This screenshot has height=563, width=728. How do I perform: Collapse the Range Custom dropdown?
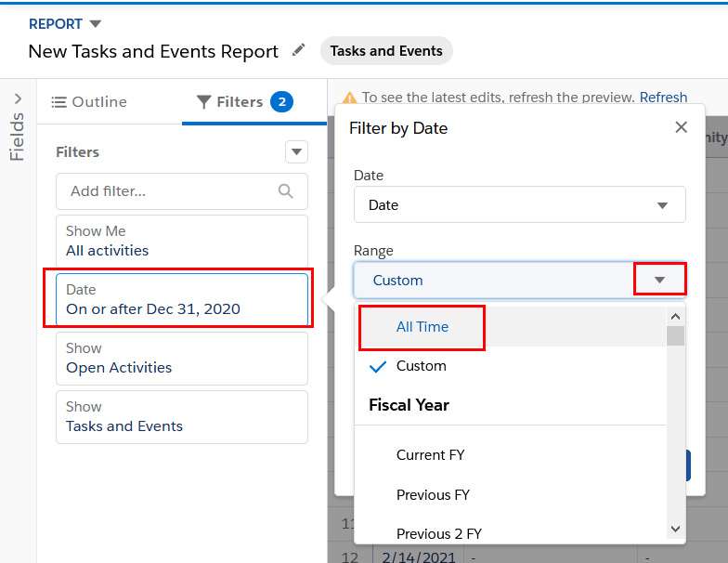(x=659, y=281)
